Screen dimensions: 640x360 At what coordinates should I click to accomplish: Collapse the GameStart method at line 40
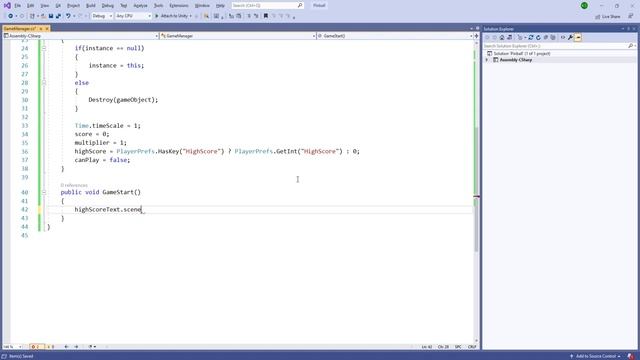pos(44,192)
